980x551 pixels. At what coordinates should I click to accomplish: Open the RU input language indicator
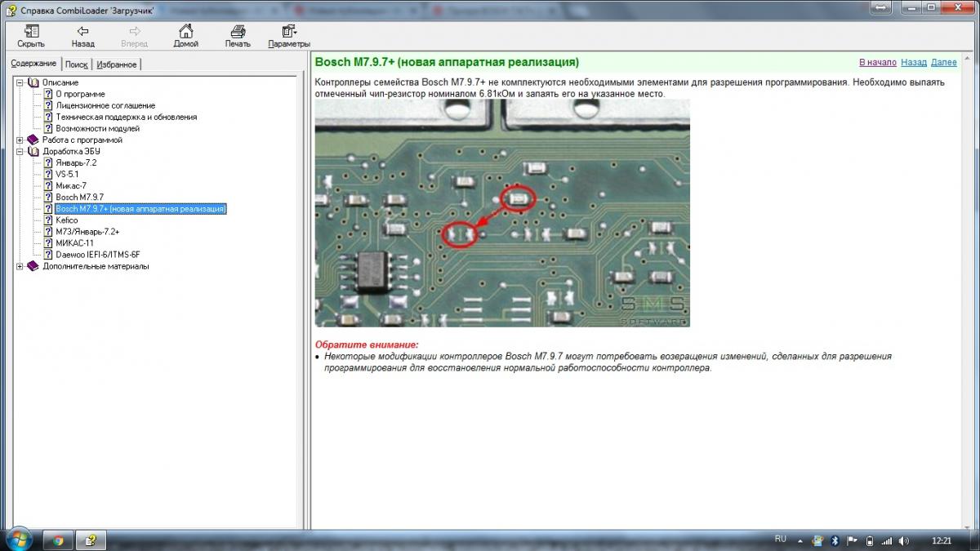pos(780,539)
